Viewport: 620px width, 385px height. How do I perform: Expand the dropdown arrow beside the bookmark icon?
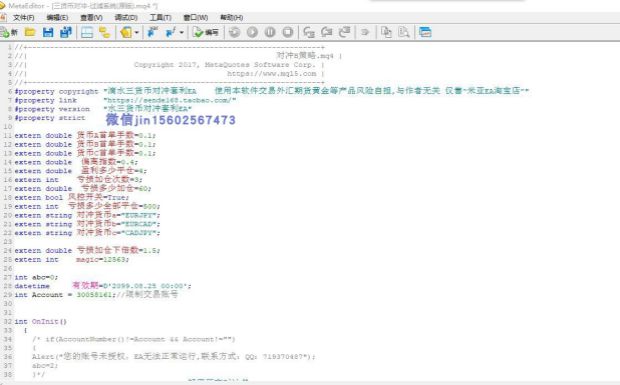tap(181, 33)
